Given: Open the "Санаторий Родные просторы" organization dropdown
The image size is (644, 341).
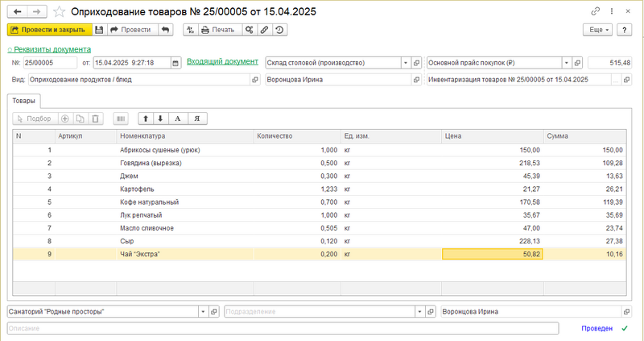Looking at the screenshot, I should coord(203,311).
